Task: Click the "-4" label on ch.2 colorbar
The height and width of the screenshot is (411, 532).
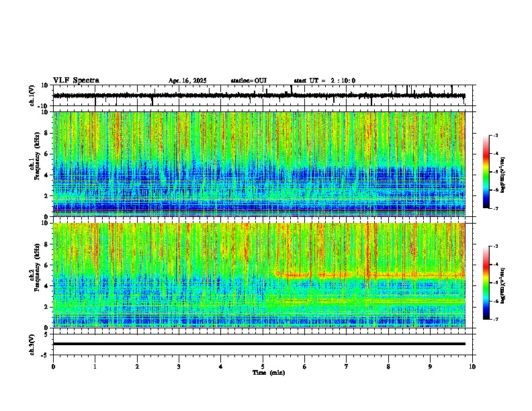Action: tap(495, 265)
